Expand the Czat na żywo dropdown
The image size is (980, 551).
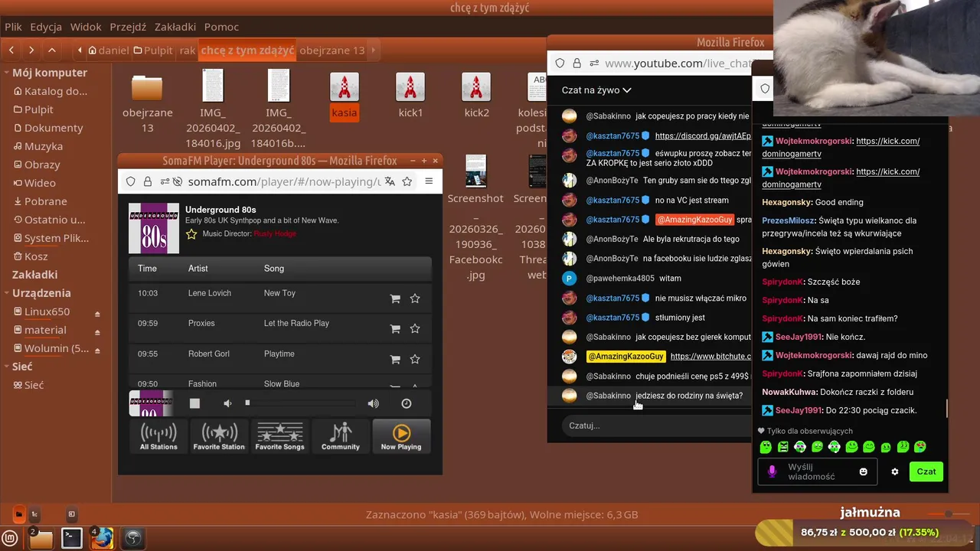(596, 90)
